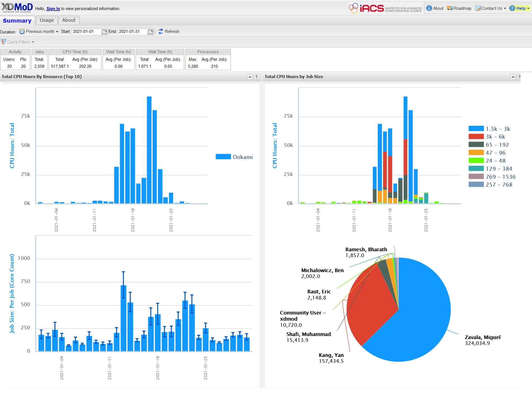
Task: Click the Start date input field
Action: pyautogui.click(x=86, y=32)
